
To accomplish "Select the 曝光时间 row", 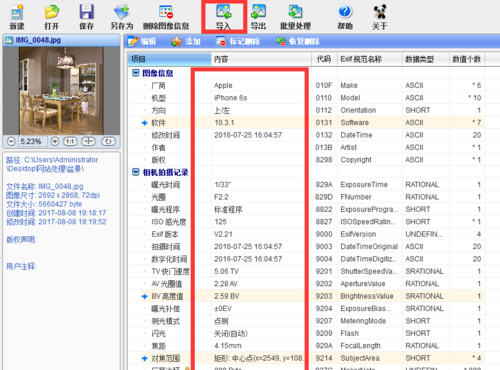I will 307,184.
